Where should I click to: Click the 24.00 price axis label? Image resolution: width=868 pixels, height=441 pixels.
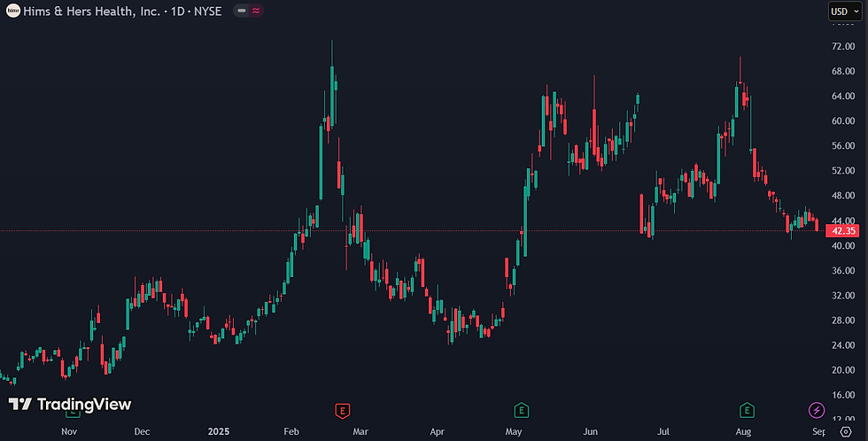[x=843, y=345]
